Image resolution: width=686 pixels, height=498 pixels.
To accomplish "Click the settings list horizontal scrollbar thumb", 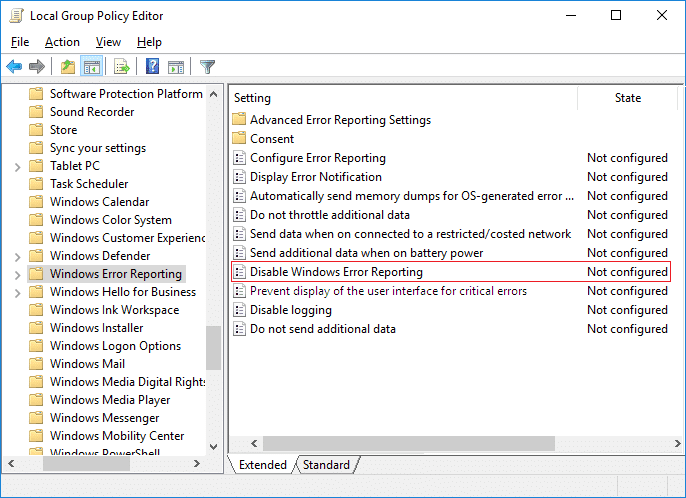I will (409, 443).
